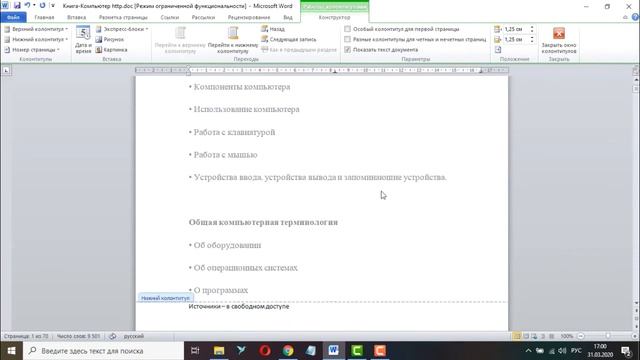Open File Explorer from taskbar
The width and height of the screenshot is (640, 360).
[219, 351]
